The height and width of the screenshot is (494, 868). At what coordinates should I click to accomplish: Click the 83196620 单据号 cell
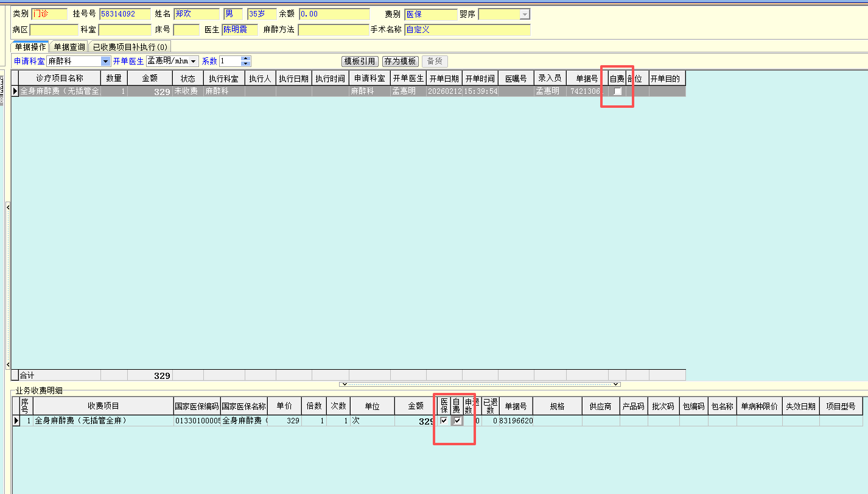point(516,421)
